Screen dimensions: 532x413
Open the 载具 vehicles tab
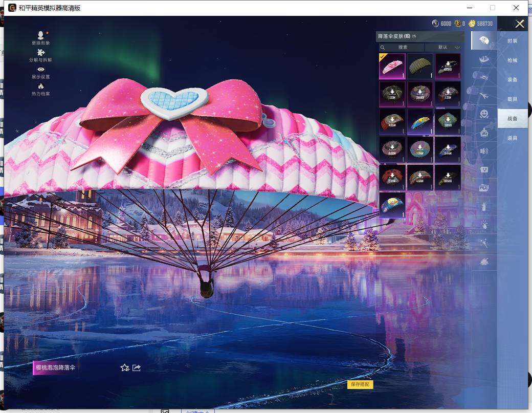(512, 99)
